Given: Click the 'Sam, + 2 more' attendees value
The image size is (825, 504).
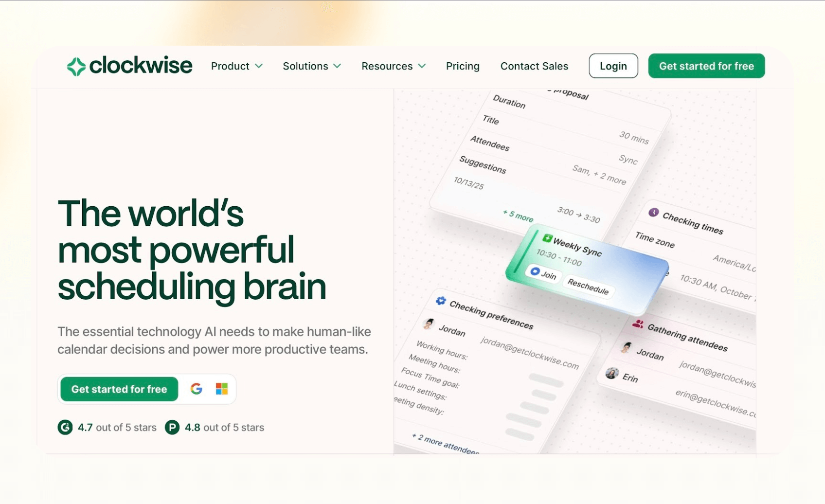Looking at the screenshot, I should (x=599, y=175).
